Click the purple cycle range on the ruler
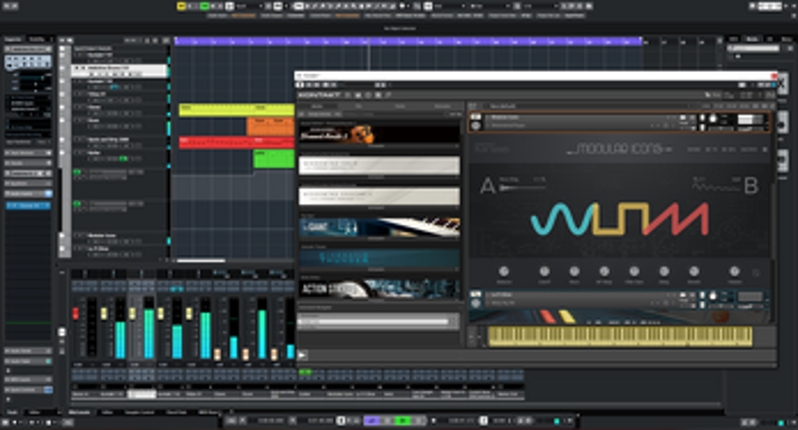Image resolution: width=798 pixels, height=430 pixels. pos(408,41)
